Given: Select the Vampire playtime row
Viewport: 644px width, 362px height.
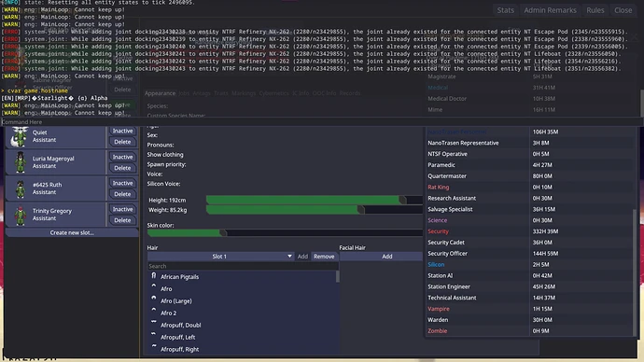Looking at the screenshot, I should 530,309.
